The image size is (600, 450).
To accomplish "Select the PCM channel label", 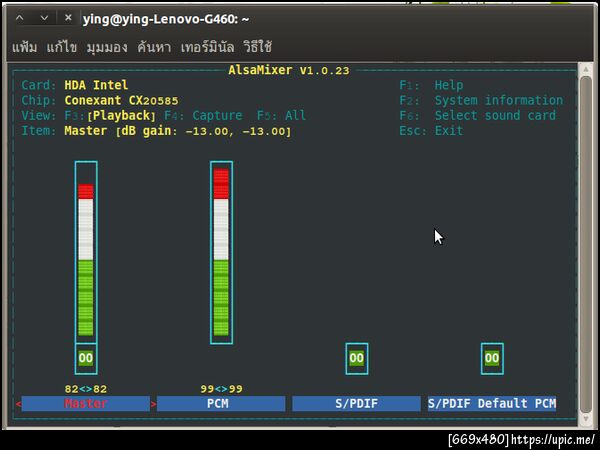I will coord(221,404).
